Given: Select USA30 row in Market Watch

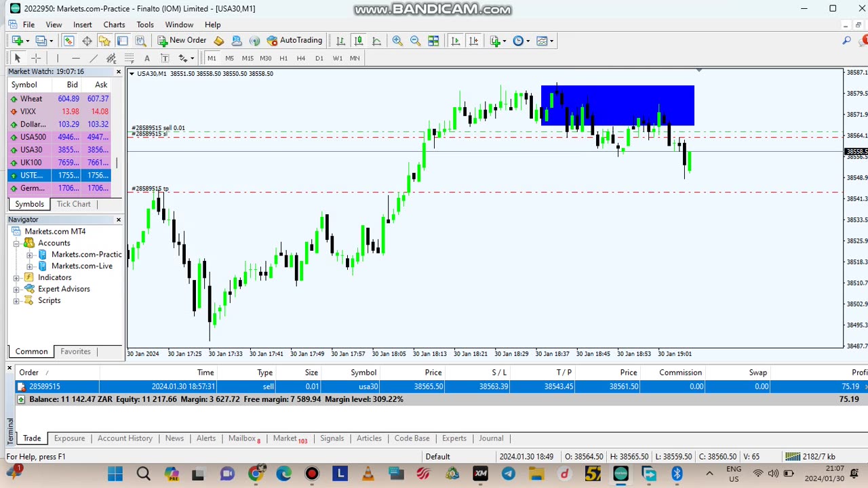Looking at the screenshot, I should click(x=59, y=150).
